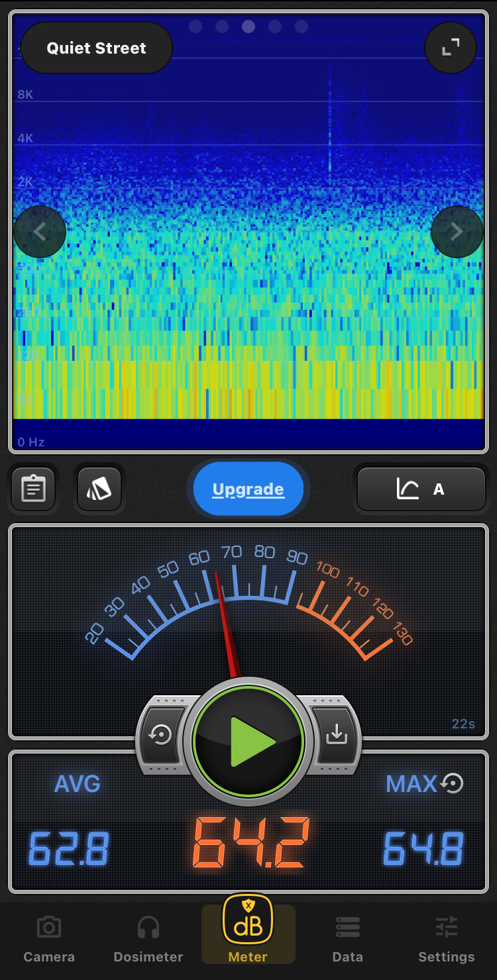The image size is (497, 980).
Task: Tap the Quiet Street noise level label
Action: click(x=97, y=48)
